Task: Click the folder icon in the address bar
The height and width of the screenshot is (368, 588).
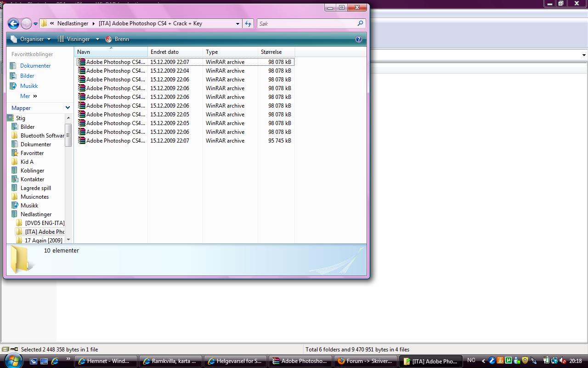Action: 44,23
